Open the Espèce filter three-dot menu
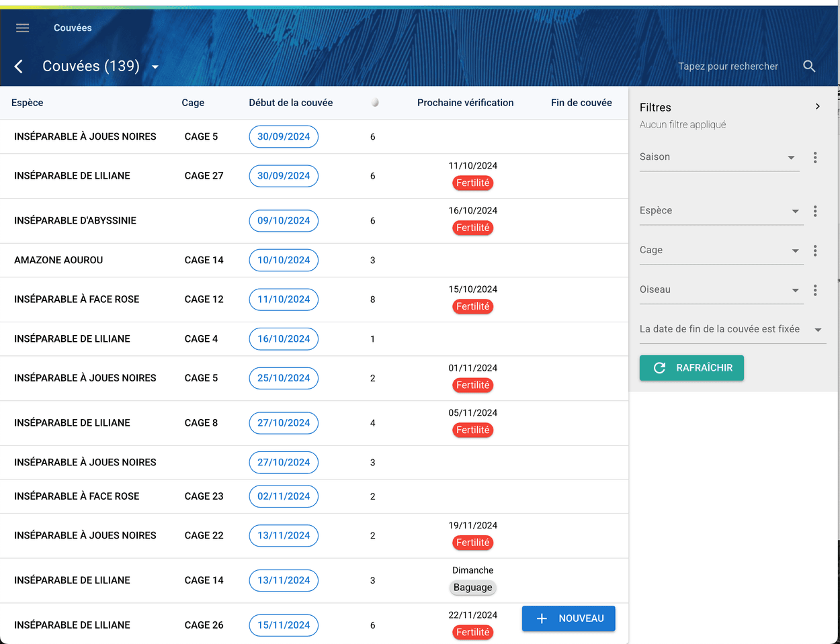This screenshot has width=840, height=644. (815, 211)
